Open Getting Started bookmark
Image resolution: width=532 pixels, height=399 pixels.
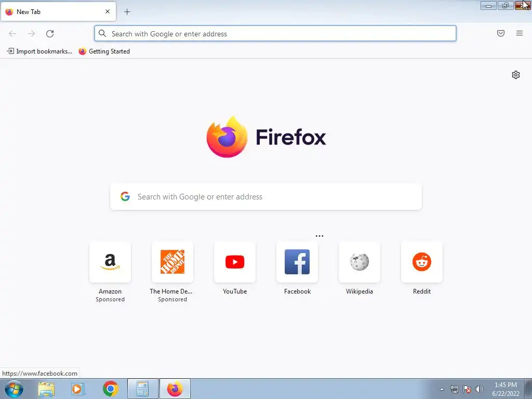[104, 51]
